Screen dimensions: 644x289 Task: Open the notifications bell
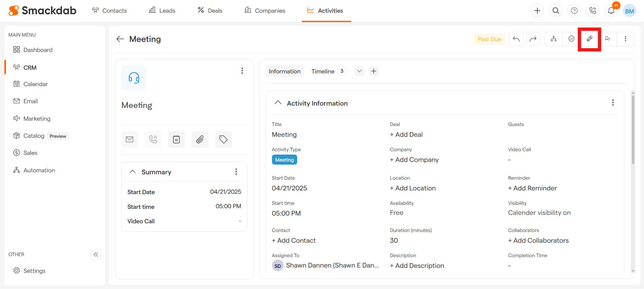pyautogui.click(x=611, y=11)
